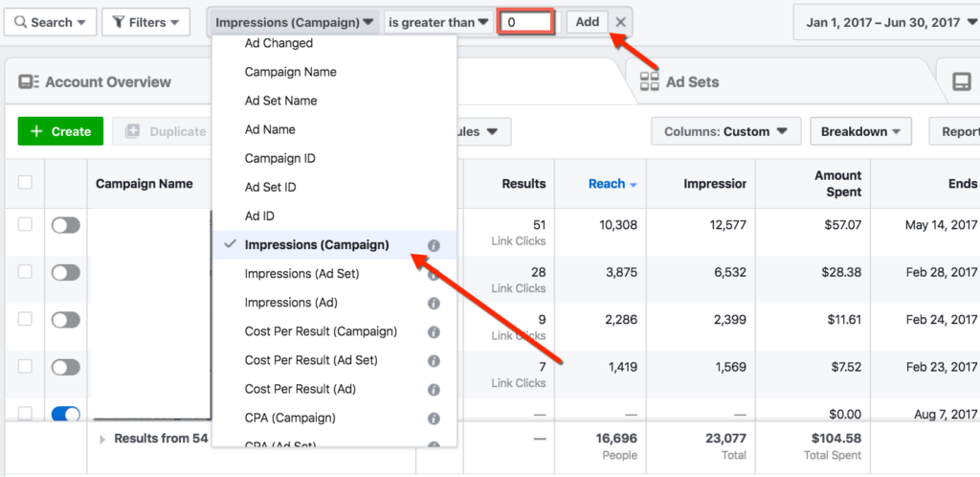This screenshot has width=980, height=477.
Task: Click info icon beside Cost Per Result (Campaign)
Action: (x=434, y=331)
